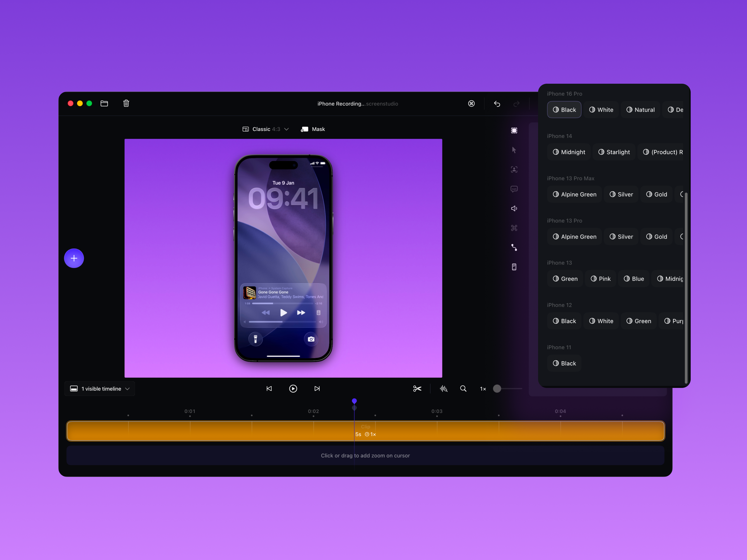Choose Starlight frame for iPhone 14
The image size is (747, 560).
(x=614, y=152)
